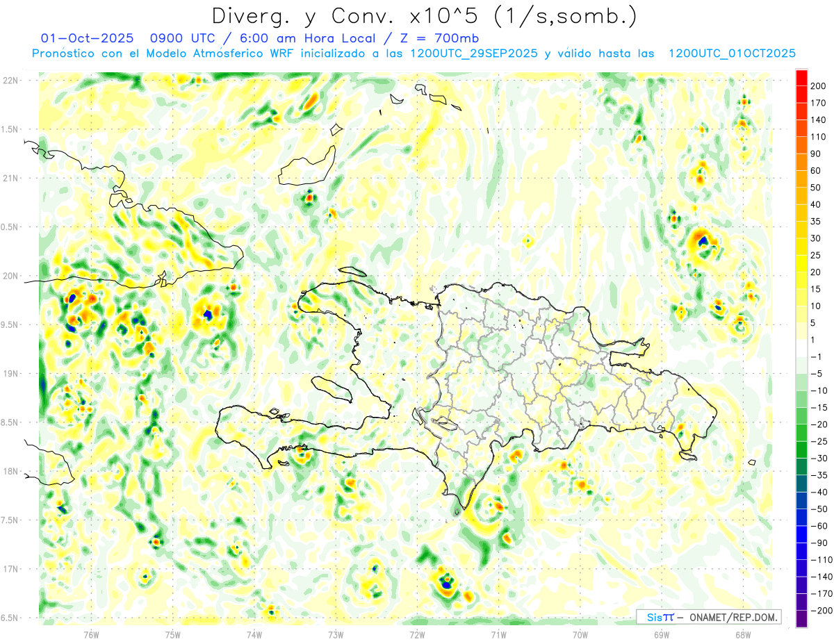The height and width of the screenshot is (644, 834).
Task: Click the '75W' longitude label
Action: tap(173, 634)
